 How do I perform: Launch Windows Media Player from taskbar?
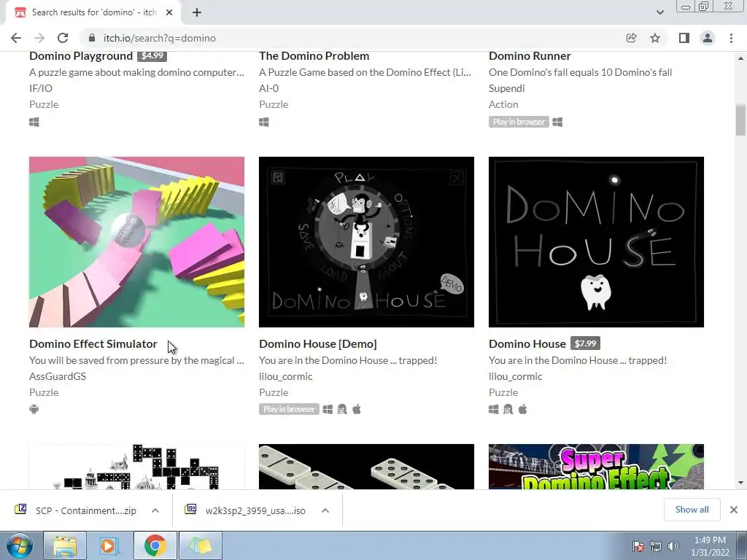coord(109,545)
